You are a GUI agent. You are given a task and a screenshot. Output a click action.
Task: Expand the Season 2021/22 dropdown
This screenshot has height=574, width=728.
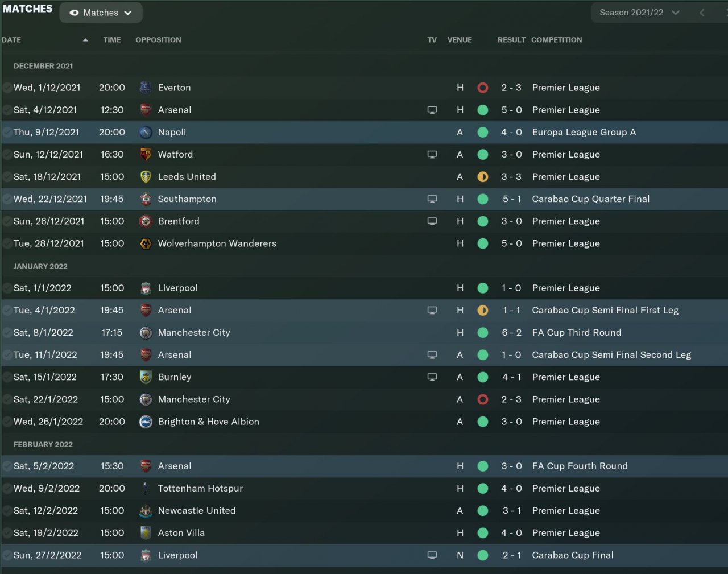pos(639,13)
